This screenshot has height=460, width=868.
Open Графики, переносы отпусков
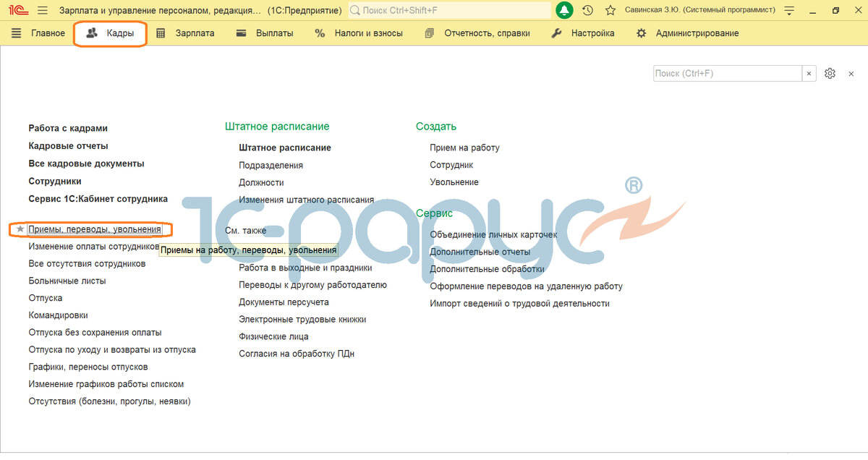click(88, 367)
